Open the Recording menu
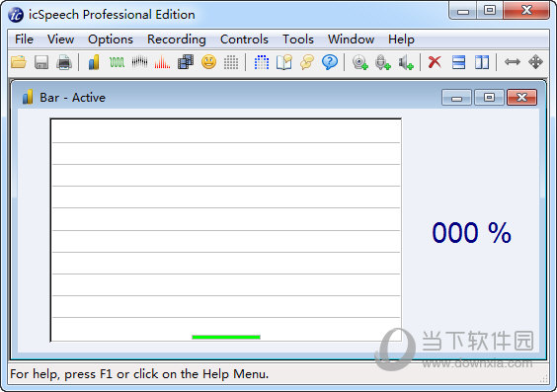 [177, 39]
